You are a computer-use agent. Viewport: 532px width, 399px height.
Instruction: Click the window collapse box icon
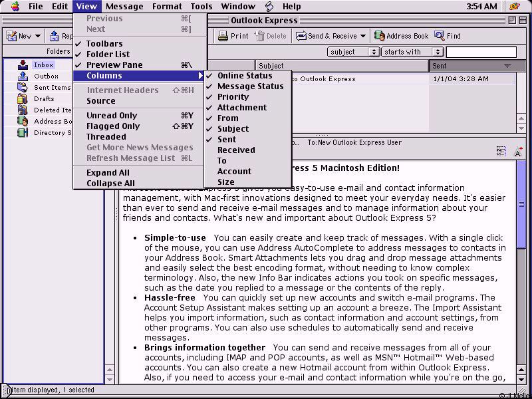tap(523, 21)
